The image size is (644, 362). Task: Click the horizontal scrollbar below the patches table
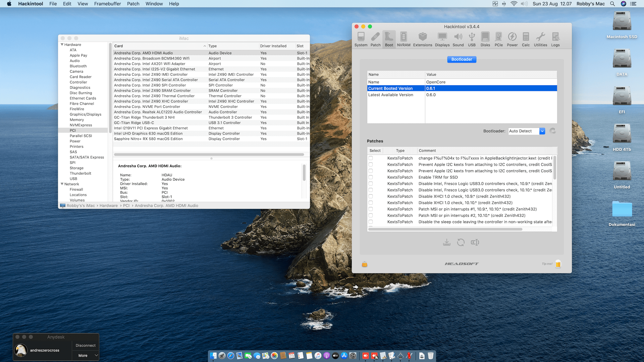(445, 229)
